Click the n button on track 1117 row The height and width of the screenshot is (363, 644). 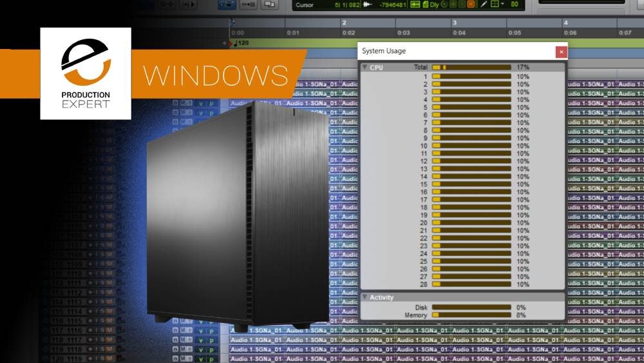175,340
